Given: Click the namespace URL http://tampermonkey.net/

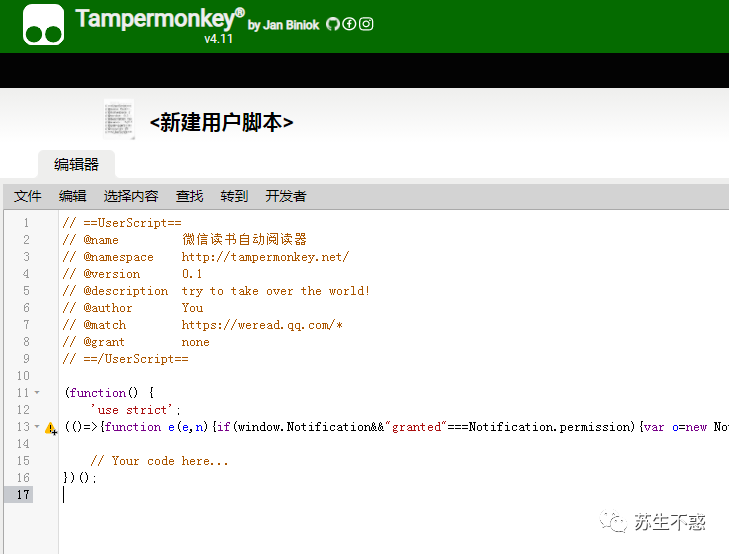Looking at the screenshot, I should pyautogui.click(x=265, y=257).
